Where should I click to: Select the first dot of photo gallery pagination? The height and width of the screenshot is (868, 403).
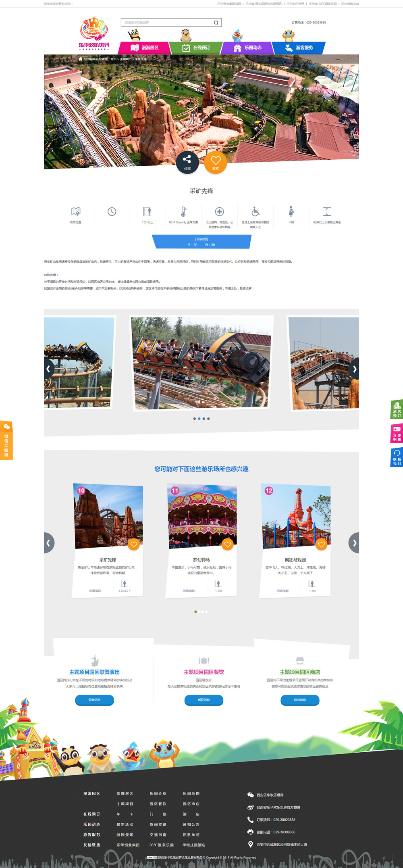coord(194,419)
